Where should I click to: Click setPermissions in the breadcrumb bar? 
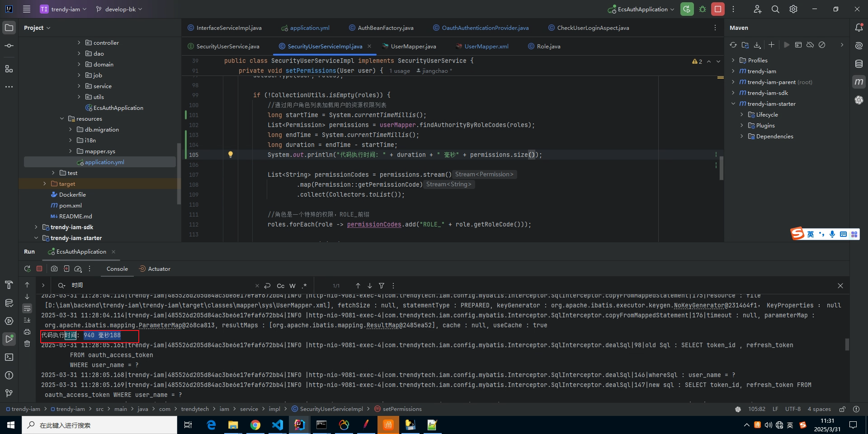click(x=402, y=409)
